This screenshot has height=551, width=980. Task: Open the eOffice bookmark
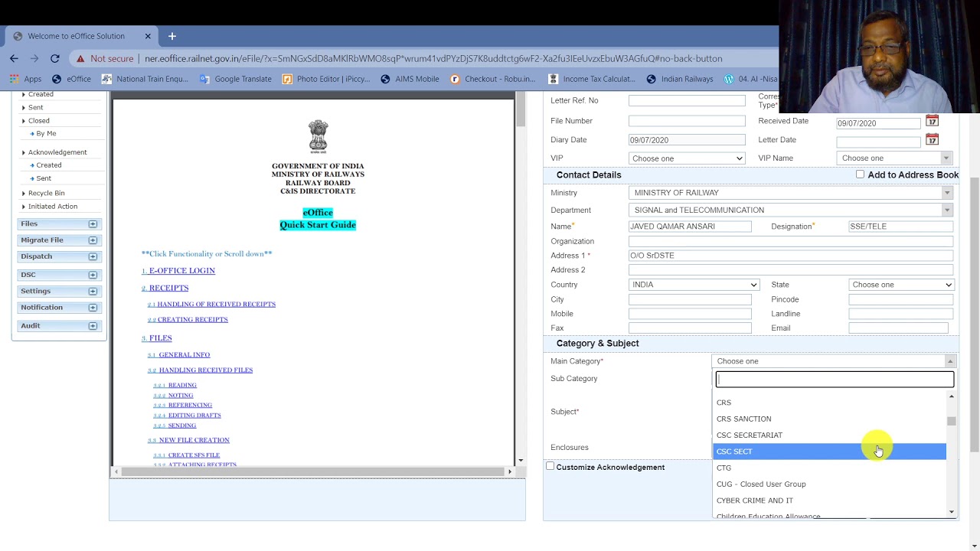(x=71, y=79)
